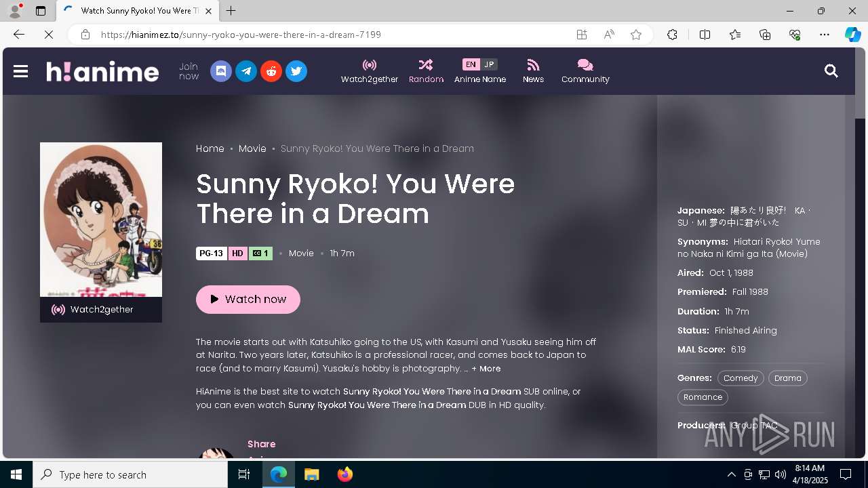Show hidden tray icons
Screen dimensions: 868x488
point(731,474)
